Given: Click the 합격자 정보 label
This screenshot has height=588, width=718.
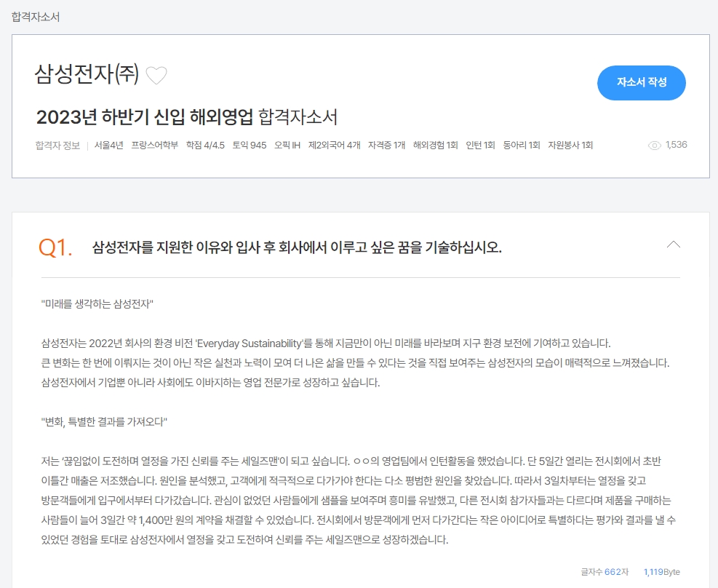Looking at the screenshot, I should (57, 145).
